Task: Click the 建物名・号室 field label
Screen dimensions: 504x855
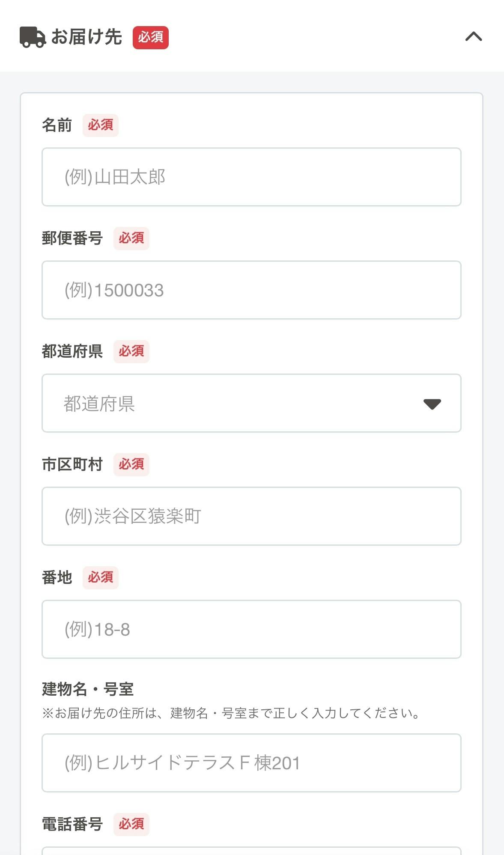Action: click(88, 689)
